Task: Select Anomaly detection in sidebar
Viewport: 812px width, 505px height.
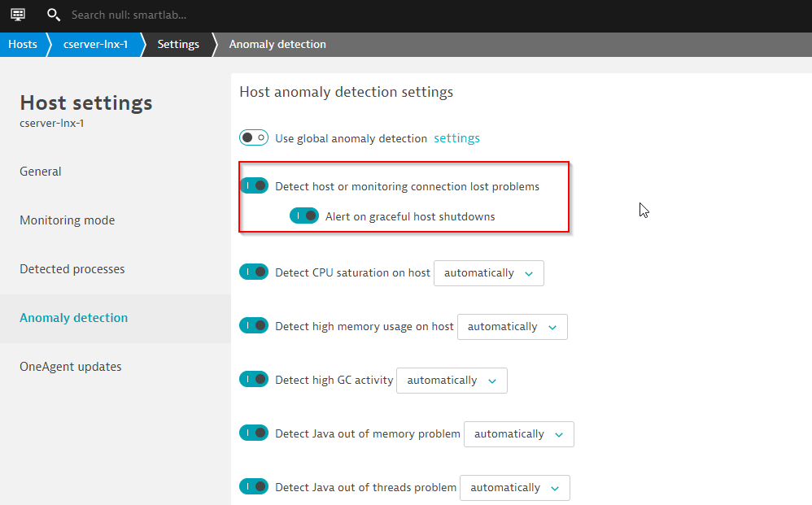Action: [x=74, y=318]
